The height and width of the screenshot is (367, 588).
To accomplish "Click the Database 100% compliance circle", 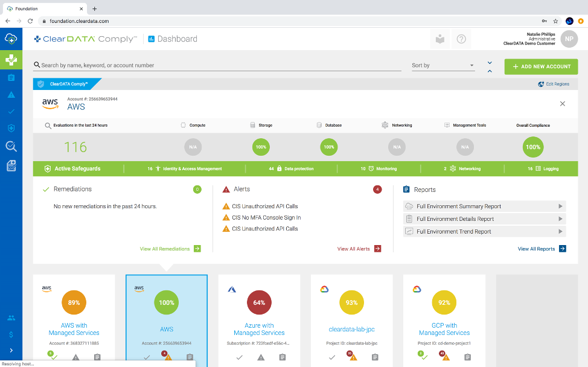I will tap(329, 147).
